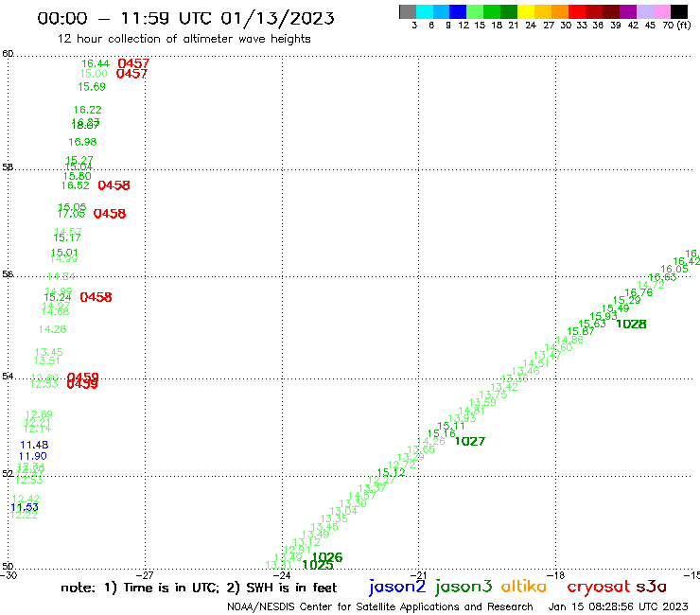Click the wave height value 13.12
Image resolution: width=700 pixels, height=615 pixels.
(x=306, y=542)
